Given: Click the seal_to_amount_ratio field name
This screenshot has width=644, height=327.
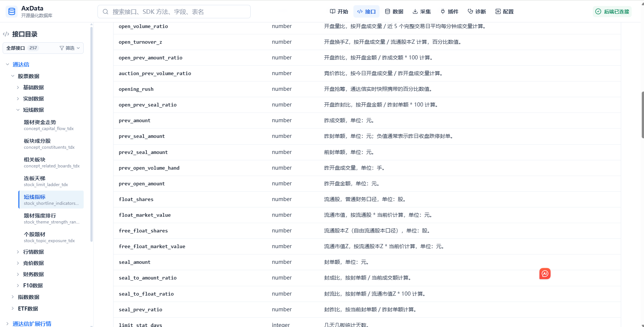Looking at the screenshot, I should [148, 278].
